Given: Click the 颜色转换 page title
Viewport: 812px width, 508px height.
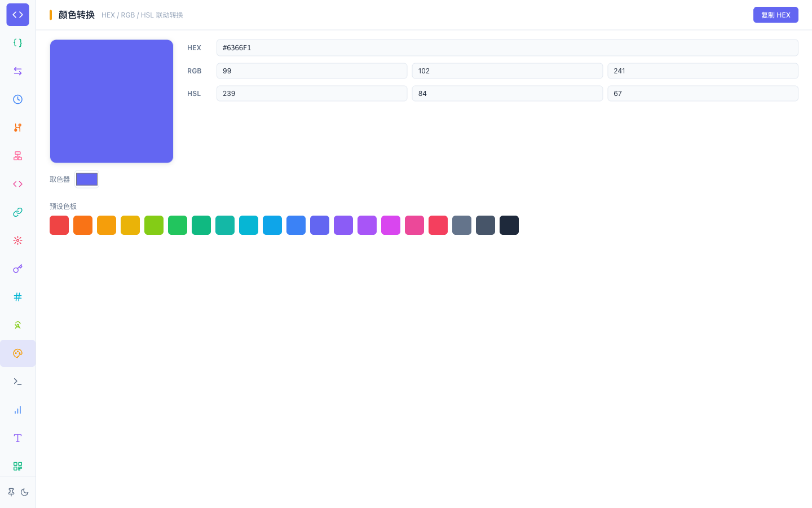Looking at the screenshot, I should click(x=77, y=15).
